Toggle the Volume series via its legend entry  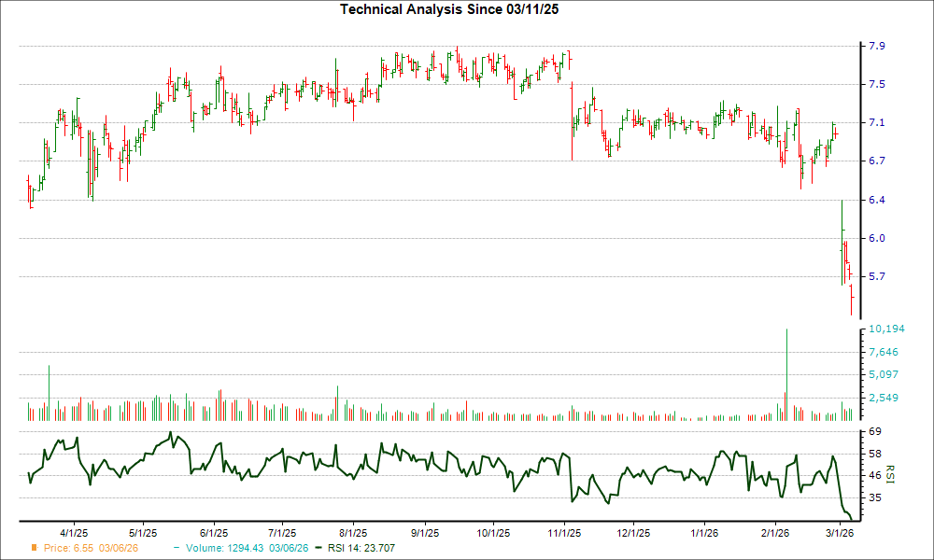231,549
